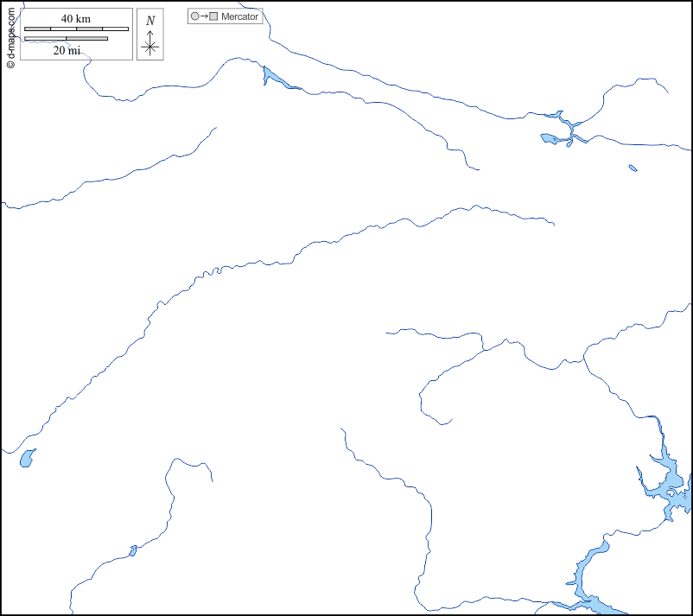This screenshot has height=616, width=693.
Task: Click the square icon in the Mercator badge
Action: pyautogui.click(x=213, y=16)
